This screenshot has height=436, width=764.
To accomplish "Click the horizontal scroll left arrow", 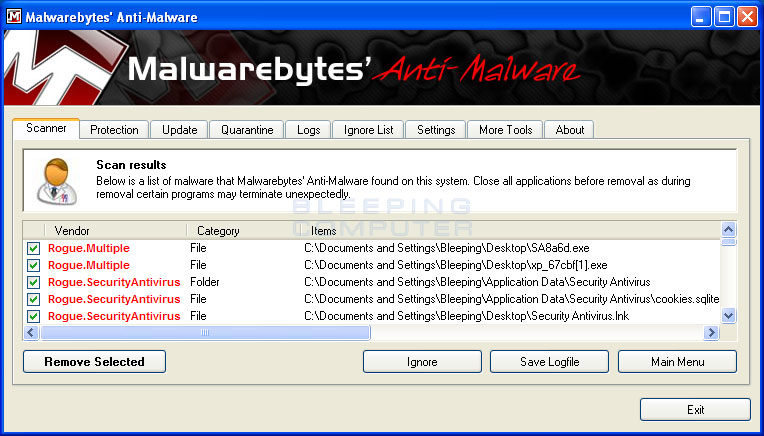I will pos(31,333).
